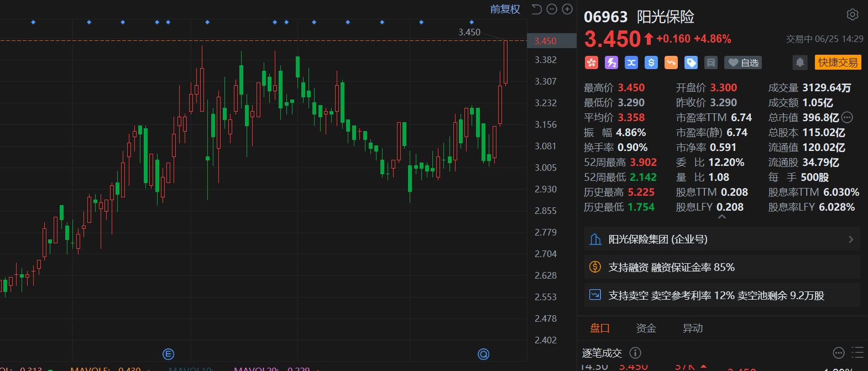Image resolution: width=868 pixels, height=371 pixels.
Task: Click the circled @ marker on timeline
Action: point(484,354)
